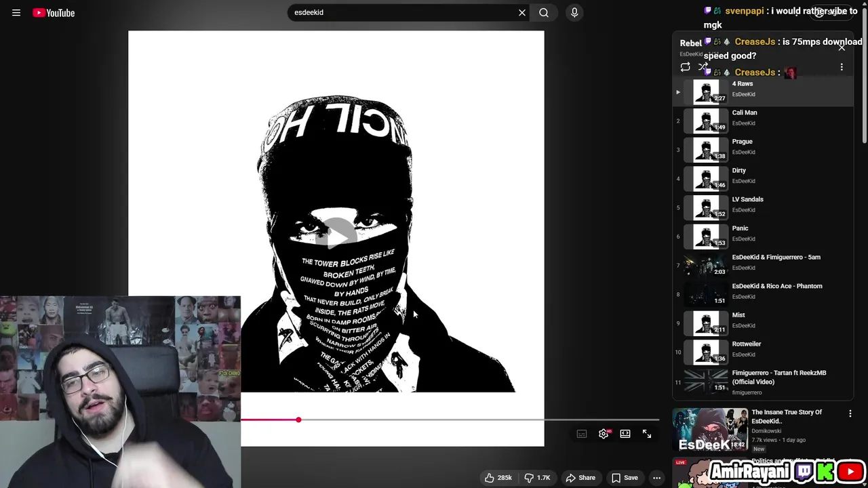Select 'Prague' playlist track
868x488 pixels.
763,149
